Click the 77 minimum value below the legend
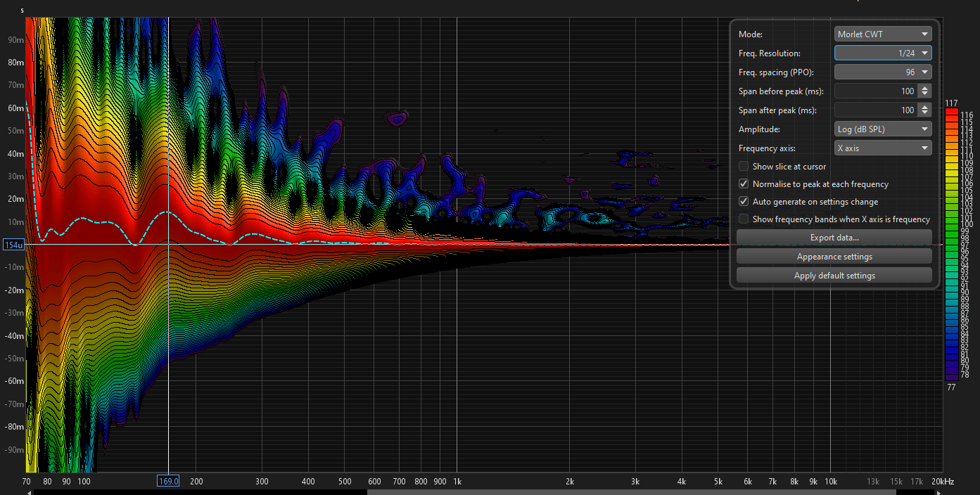Screen dimensions: 980x495 pyautogui.click(x=951, y=387)
